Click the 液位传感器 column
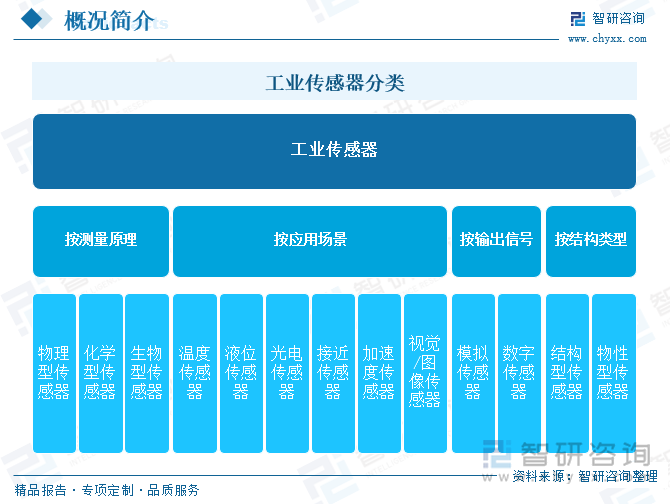670x504 pixels. [x=241, y=373]
